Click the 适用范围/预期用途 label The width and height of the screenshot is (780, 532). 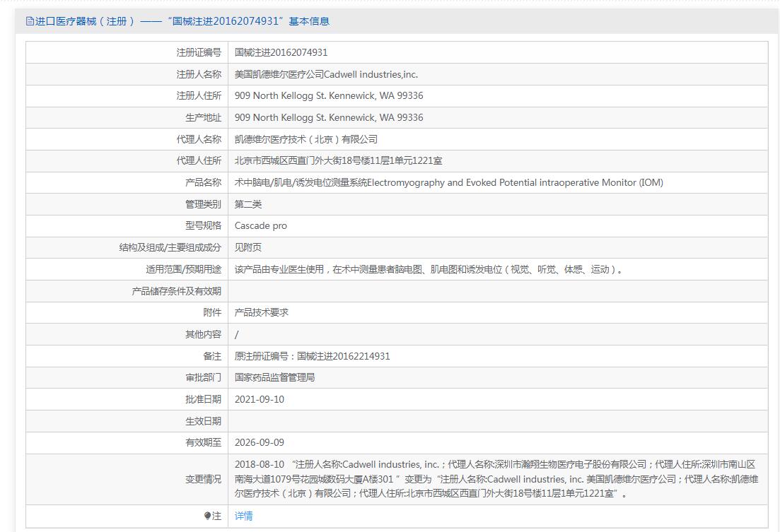pyautogui.click(x=184, y=269)
